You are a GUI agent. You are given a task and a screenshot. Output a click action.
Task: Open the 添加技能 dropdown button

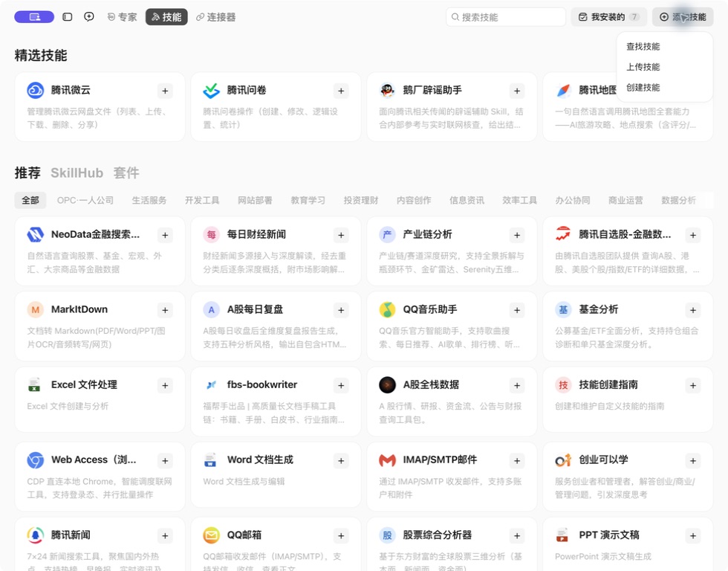(683, 17)
